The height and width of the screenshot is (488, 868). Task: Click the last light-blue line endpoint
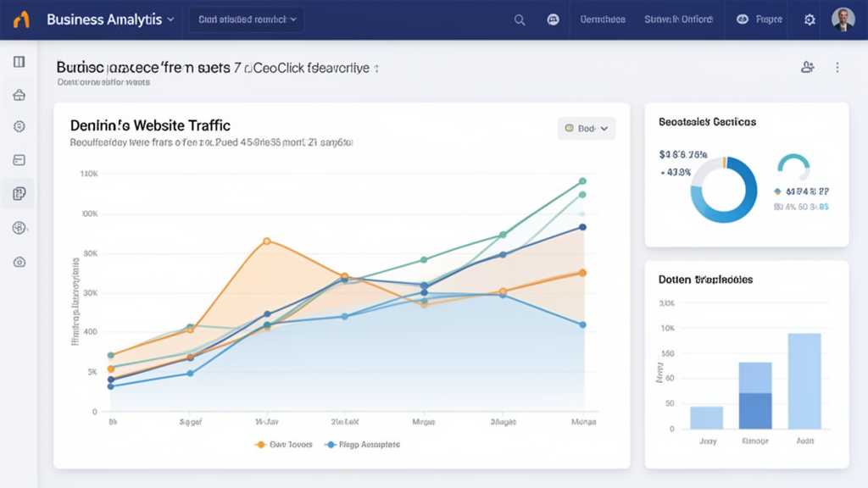point(583,324)
